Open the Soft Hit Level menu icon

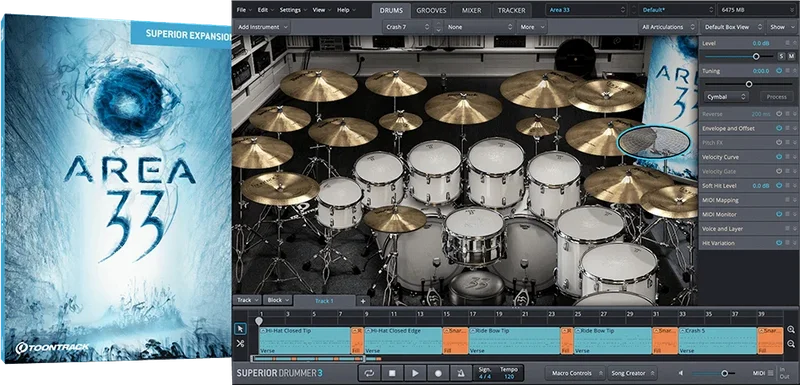788,186
